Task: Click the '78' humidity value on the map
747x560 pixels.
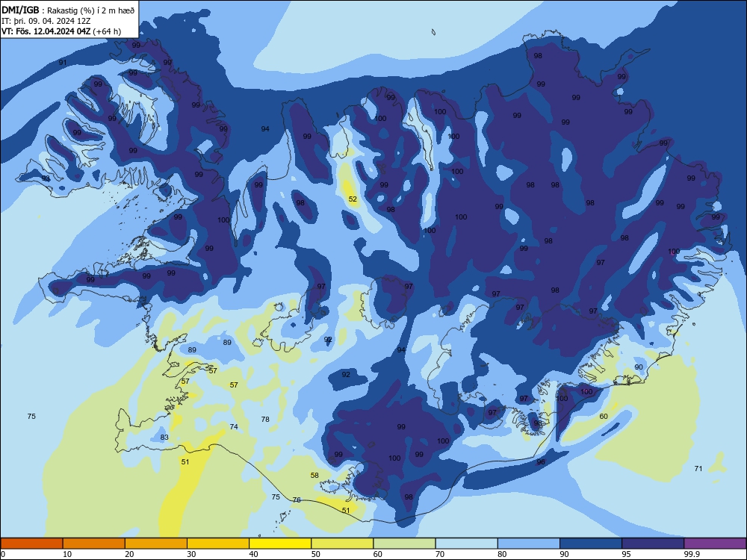Action: coord(265,419)
